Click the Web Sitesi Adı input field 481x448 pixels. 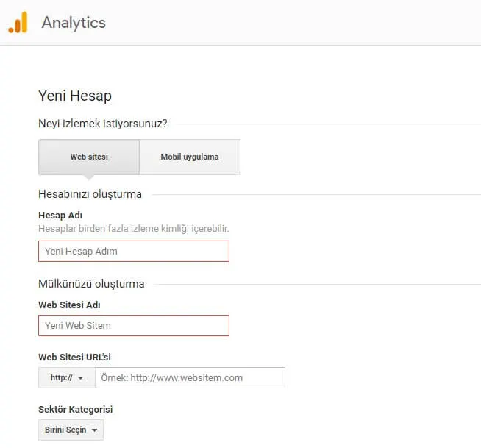134,326
